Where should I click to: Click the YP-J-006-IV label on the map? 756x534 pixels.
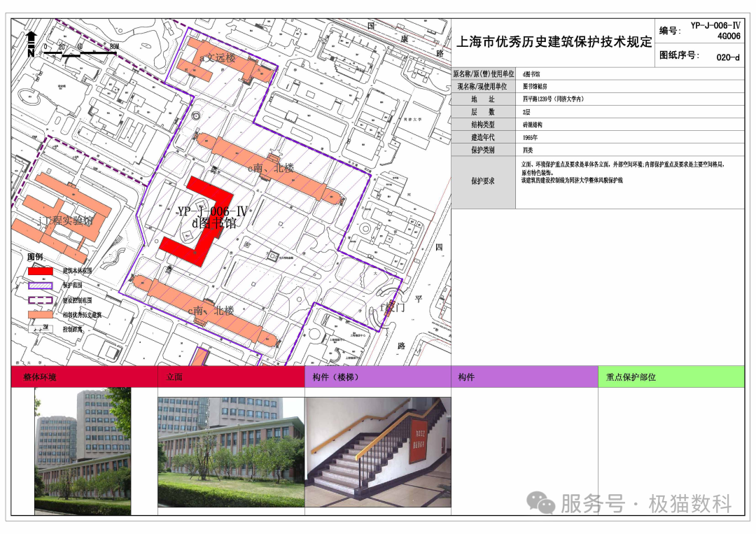(x=212, y=211)
